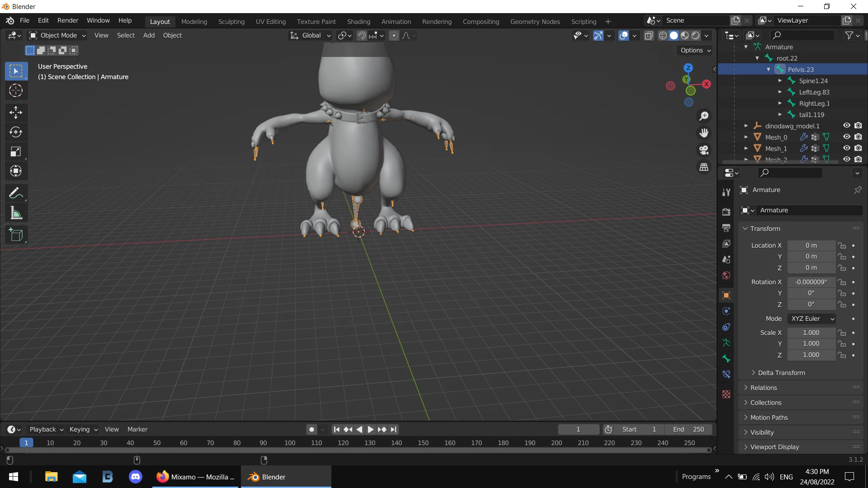Select the Move tool in toolbar

point(16,112)
